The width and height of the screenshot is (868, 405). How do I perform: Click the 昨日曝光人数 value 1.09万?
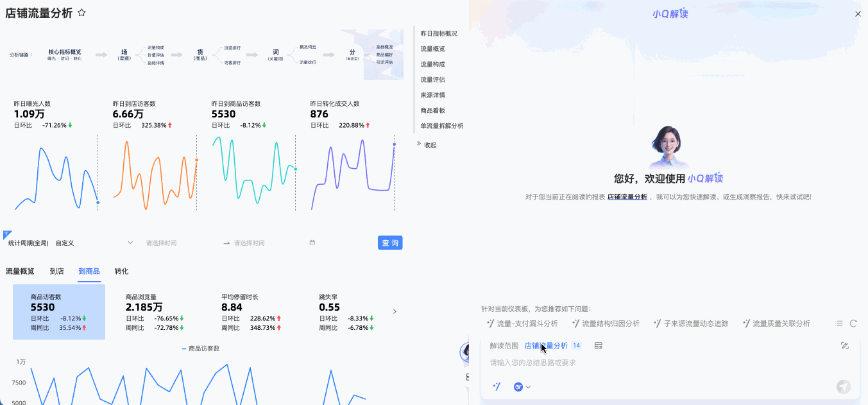[x=29, y=114]
